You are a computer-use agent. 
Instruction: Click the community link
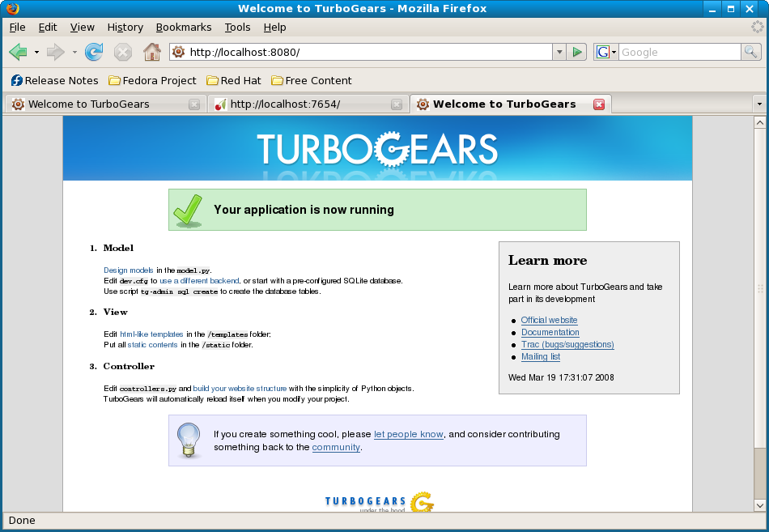coord(336,447)
